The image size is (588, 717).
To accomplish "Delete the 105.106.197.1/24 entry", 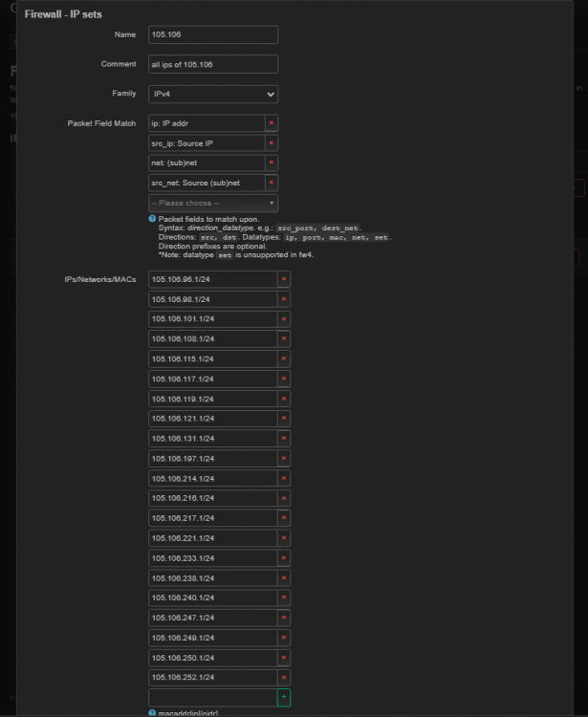I will 284,458.
